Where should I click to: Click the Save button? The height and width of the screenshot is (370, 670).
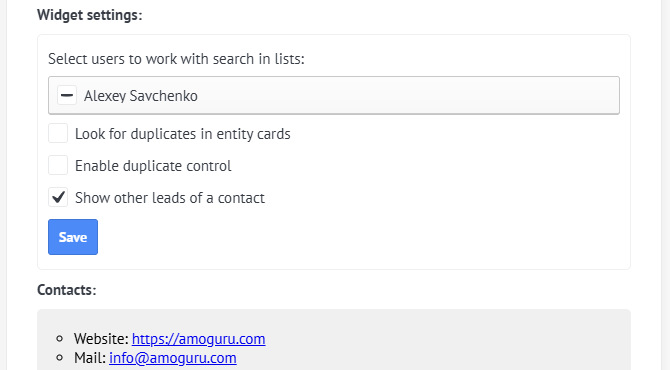(x=73, y=237)
